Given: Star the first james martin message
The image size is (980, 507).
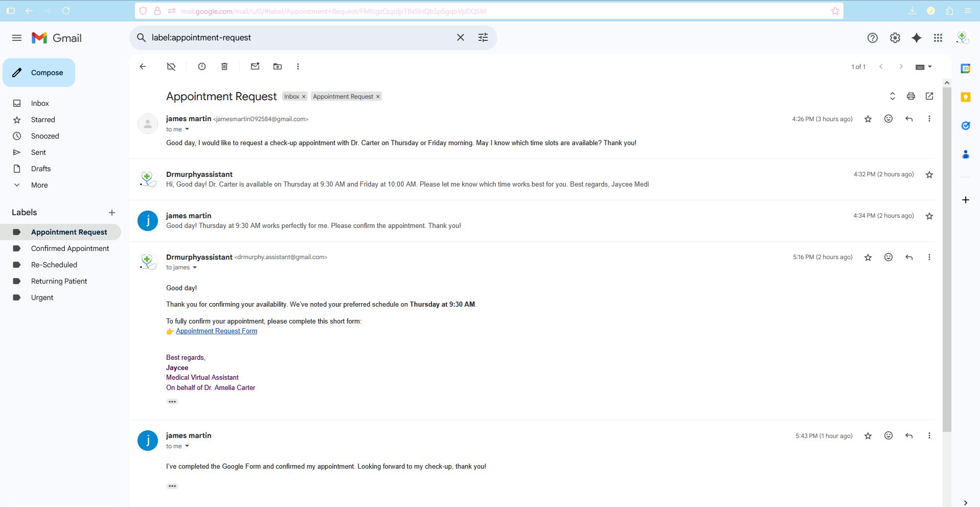Looking at the screenshot, I should [x=868, y=119].
